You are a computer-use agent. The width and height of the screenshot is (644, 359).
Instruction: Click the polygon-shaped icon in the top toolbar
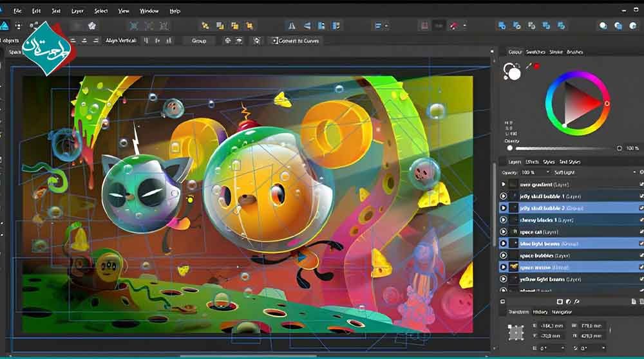[x=91, y=26]
